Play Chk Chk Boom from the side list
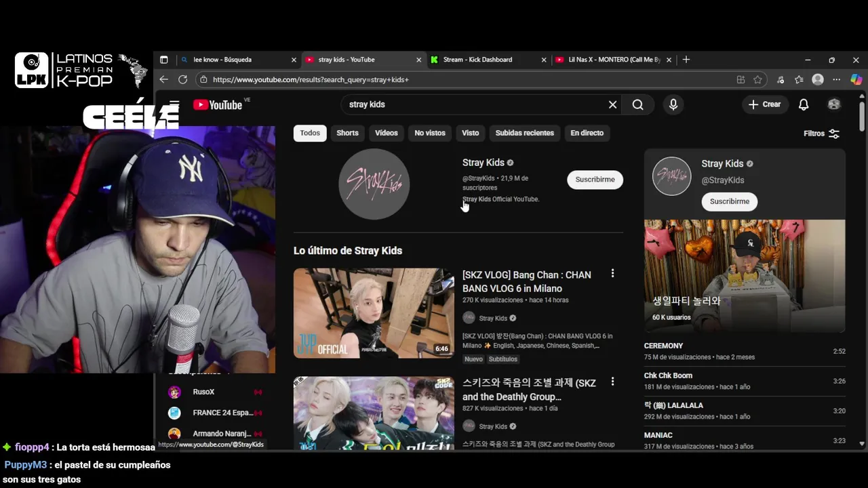 click(745, 381)
